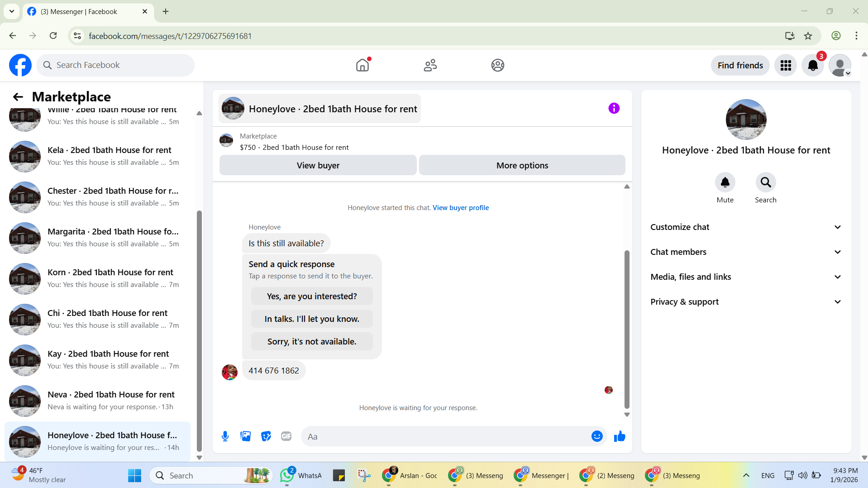Image resolution: width=868 pixels, height=488 pixels.
Task: Send a voice clip microphone icon
Action: (x=225, y=436)
